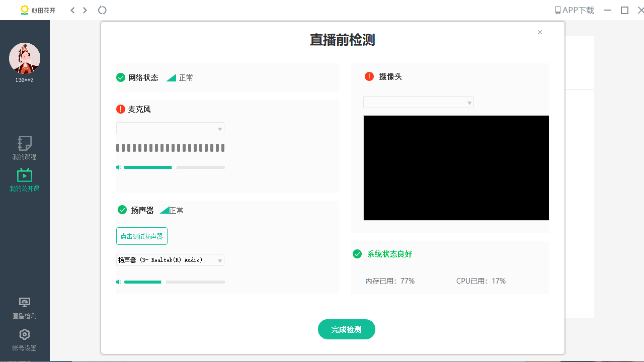644x362 pixels.
Task: Adjust the microphone volume slider
Action: tap(171, 167)
